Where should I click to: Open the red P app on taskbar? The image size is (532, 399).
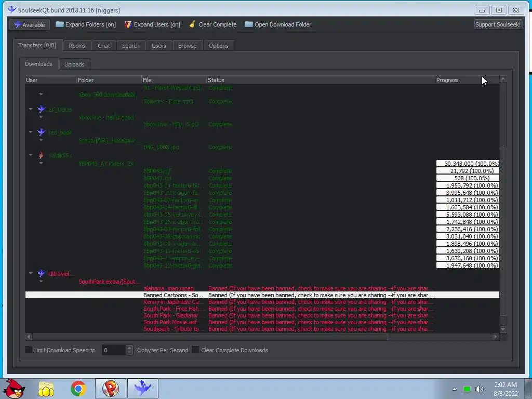point(110,389)
